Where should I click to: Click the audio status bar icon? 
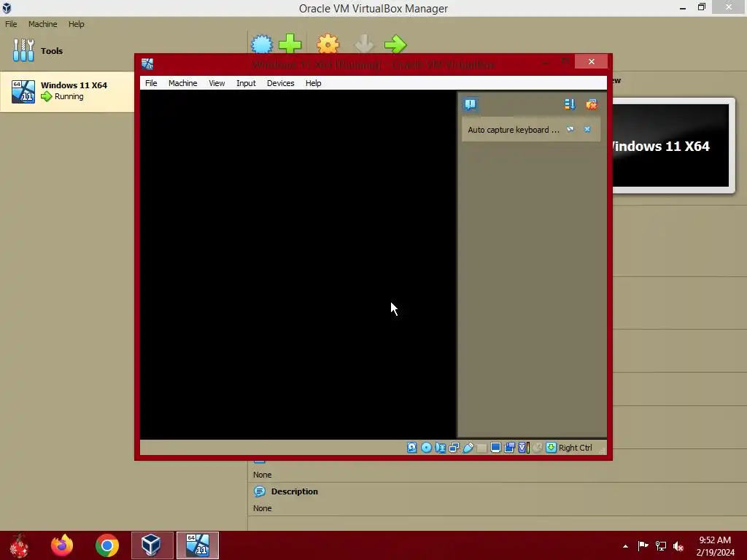[x=440, y=448]
